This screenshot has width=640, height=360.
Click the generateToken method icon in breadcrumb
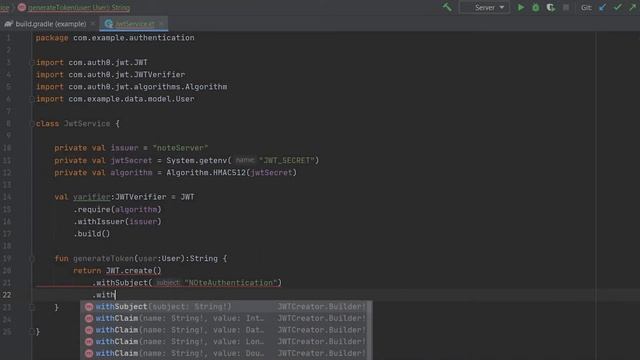pos(22,7)
